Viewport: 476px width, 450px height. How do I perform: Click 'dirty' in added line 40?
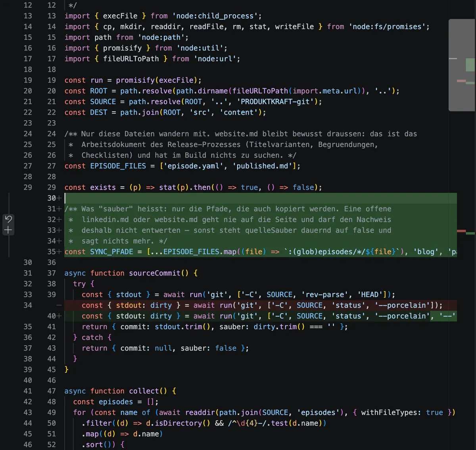pos(161,316)
